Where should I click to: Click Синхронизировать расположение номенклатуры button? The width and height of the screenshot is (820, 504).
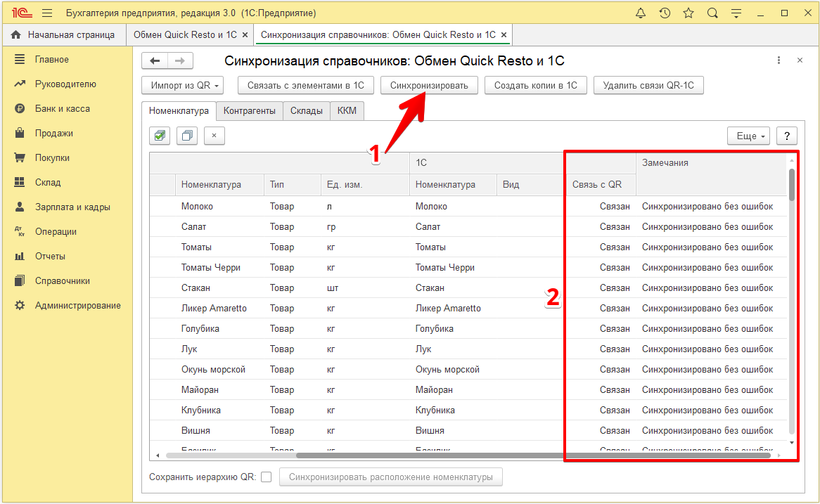point(390,477)
